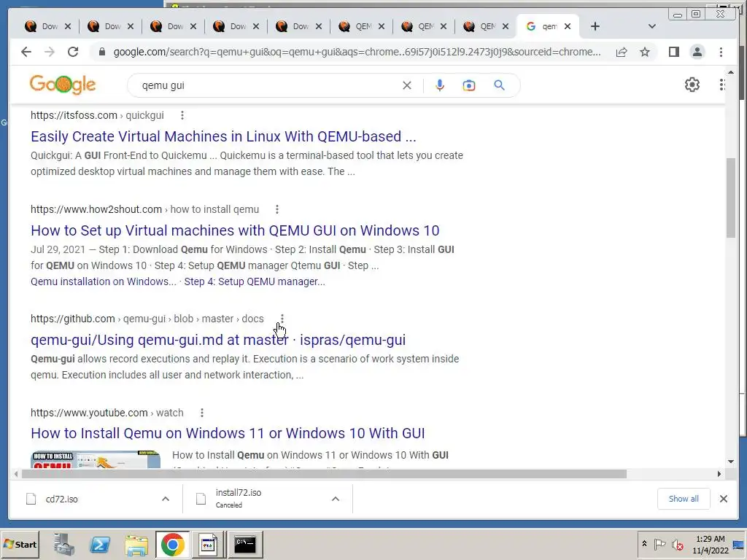Expand cd72.iso download options

(x=166, y=499)
